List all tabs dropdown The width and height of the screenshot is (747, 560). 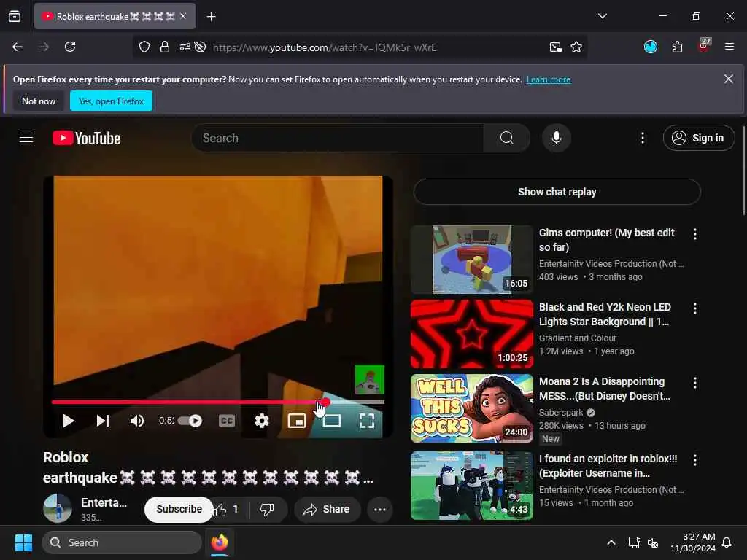(603, 16)
